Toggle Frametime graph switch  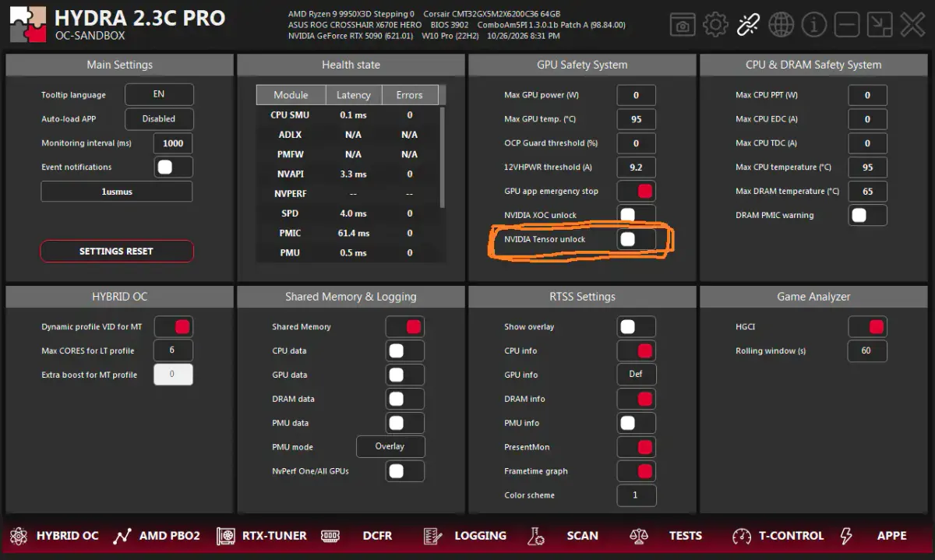[636, 470]
